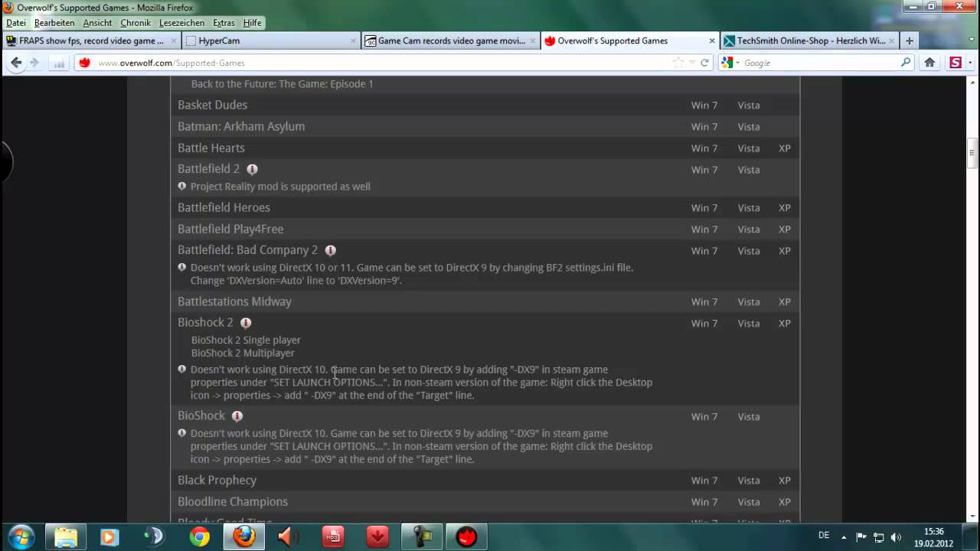This screenshot has height=551, width=980.
Task: Open a new tab with plus button
Action: (910, 41)
